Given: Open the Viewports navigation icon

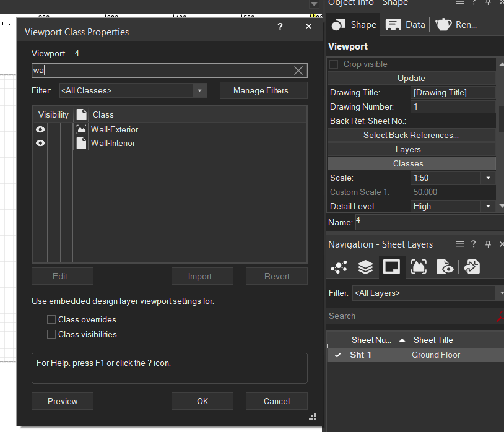Looking at the screenshot, I should point(419,267).
